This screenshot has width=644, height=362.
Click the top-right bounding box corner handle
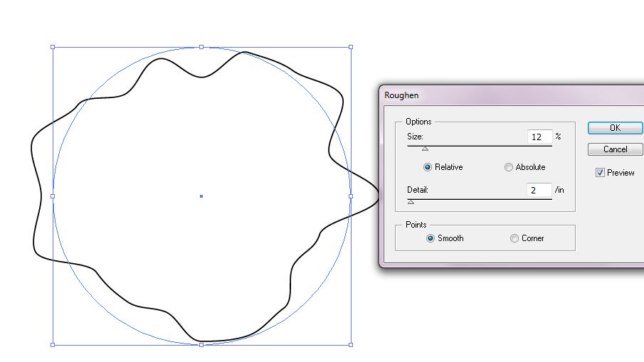pos(351,47)
